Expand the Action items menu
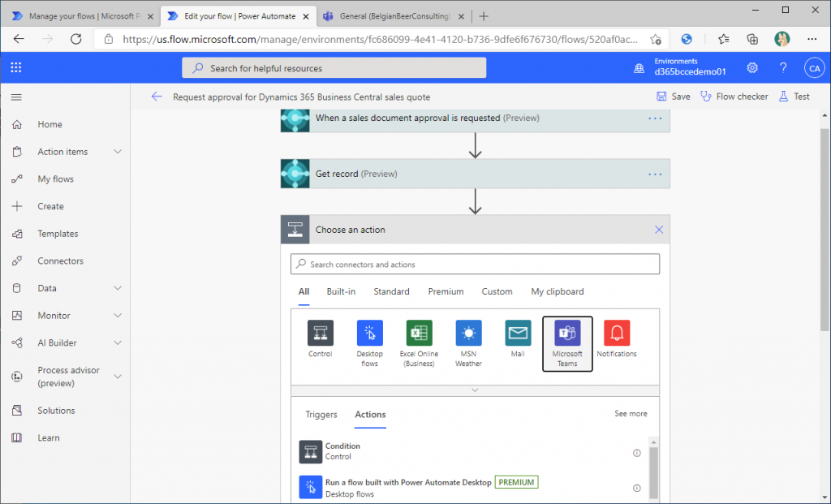The width and height of the screenshot is (831, 504). [118, 152]
